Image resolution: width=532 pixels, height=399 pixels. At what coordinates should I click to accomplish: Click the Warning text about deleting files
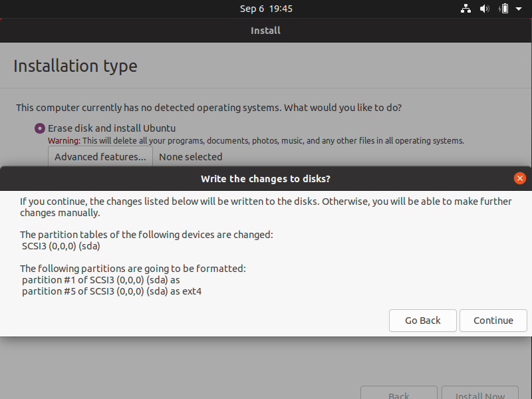pos(256,140)
